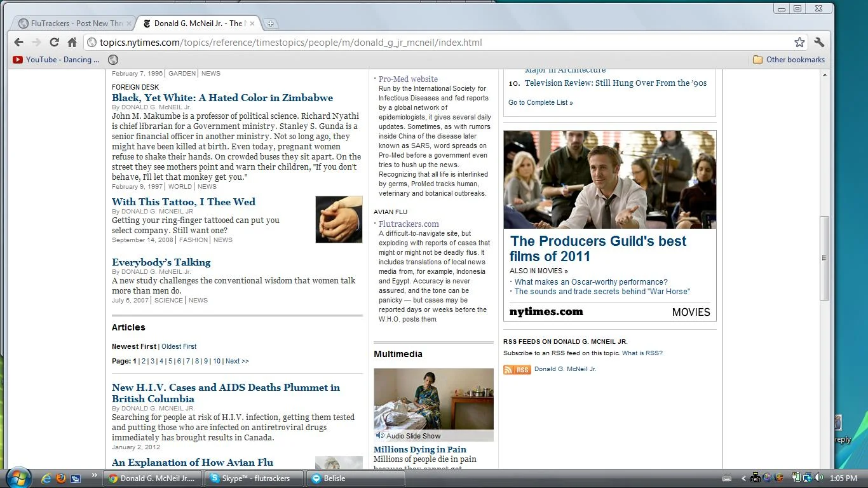Click the globe-shaped tray icon

point(767,478)
